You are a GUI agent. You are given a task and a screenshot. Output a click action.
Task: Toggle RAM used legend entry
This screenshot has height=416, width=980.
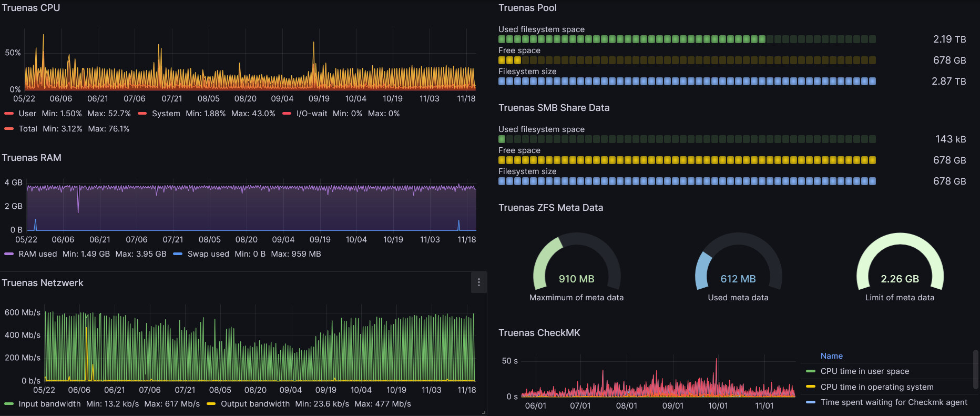click(x=37, y=254)
